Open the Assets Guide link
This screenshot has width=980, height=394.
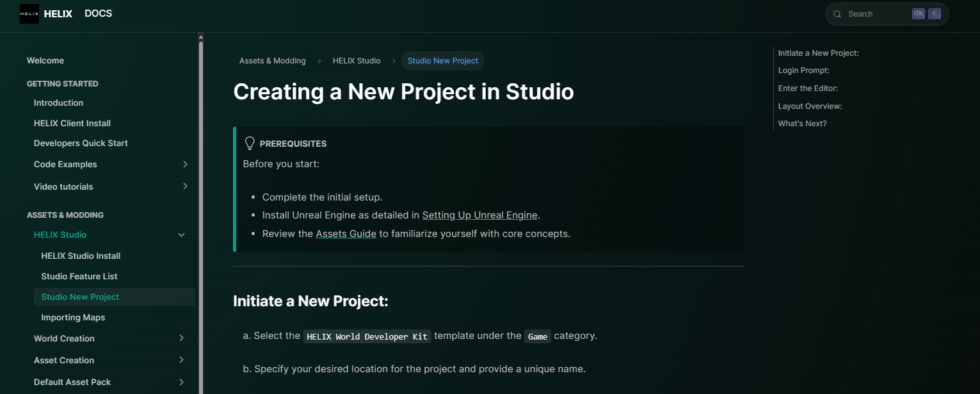click(346, 234)
